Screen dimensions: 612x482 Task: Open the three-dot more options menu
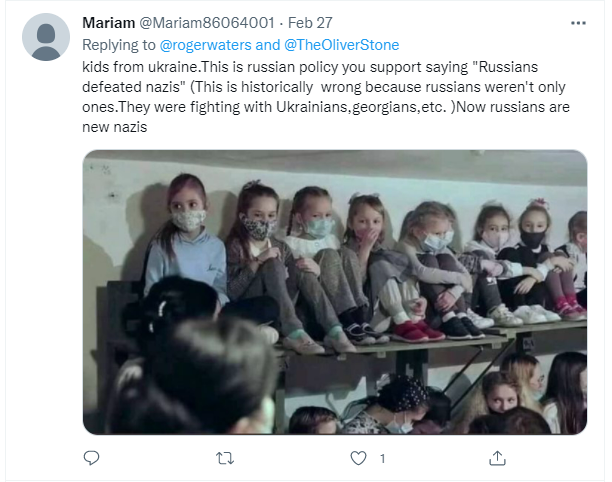(x=578, y=23)
